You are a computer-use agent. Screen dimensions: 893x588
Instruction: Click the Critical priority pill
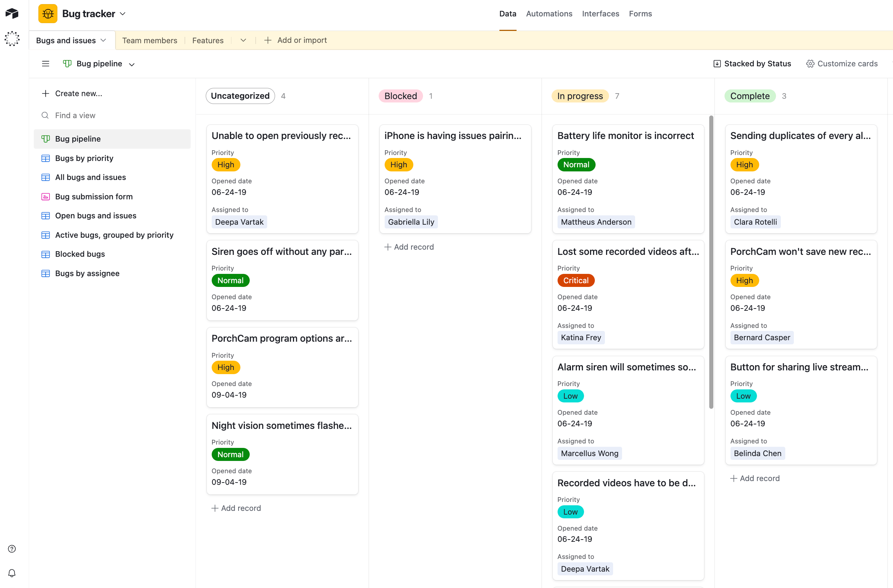click(x=575, y=280)
